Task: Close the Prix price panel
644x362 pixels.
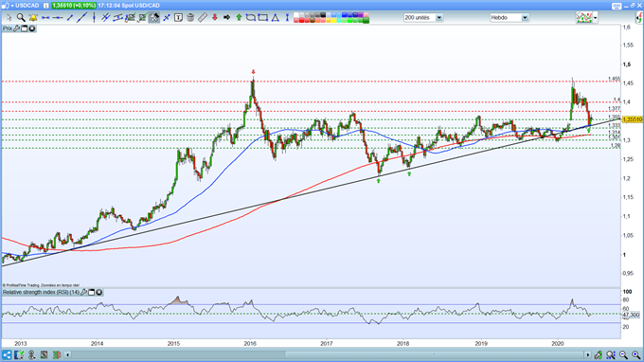Action: (x=32, y=28)
